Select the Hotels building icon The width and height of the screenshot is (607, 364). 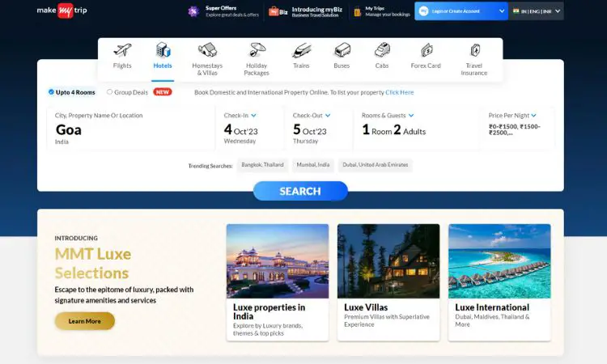pos(163,50)
